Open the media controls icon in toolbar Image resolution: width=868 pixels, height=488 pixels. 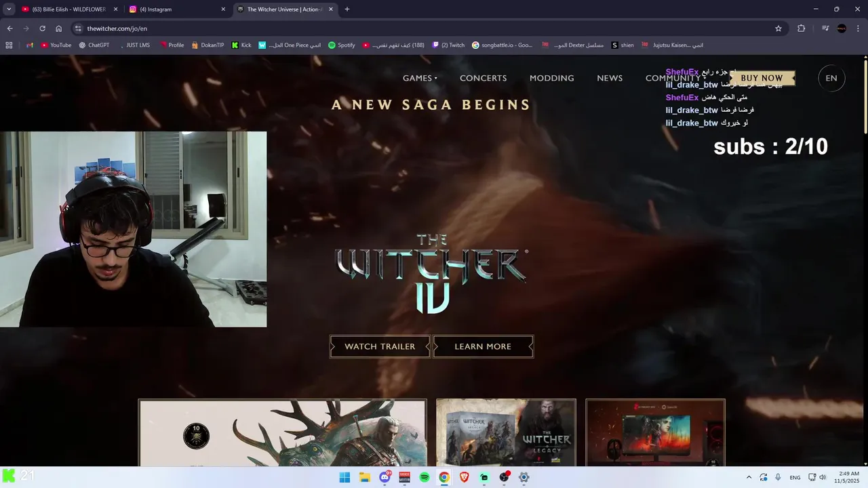[x=825, y=28]
